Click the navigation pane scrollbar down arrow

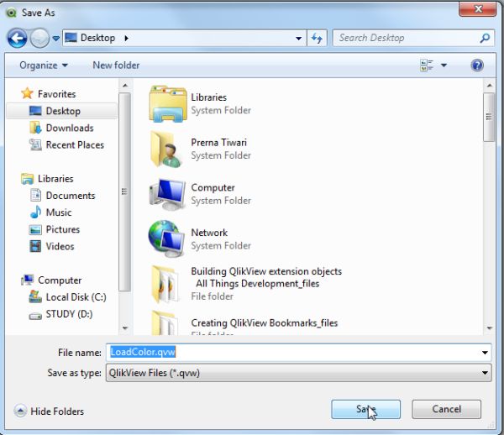pyautogui.click(x=125, y=328)
